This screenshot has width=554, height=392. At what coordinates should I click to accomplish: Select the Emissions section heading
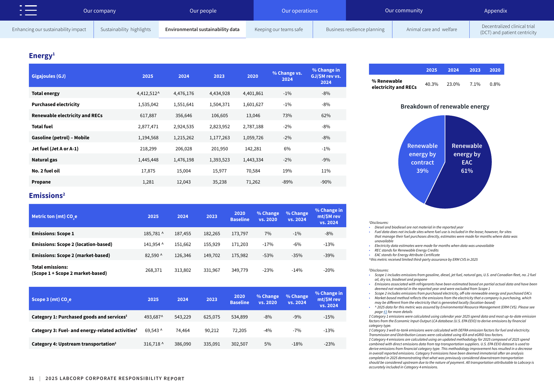47,196
